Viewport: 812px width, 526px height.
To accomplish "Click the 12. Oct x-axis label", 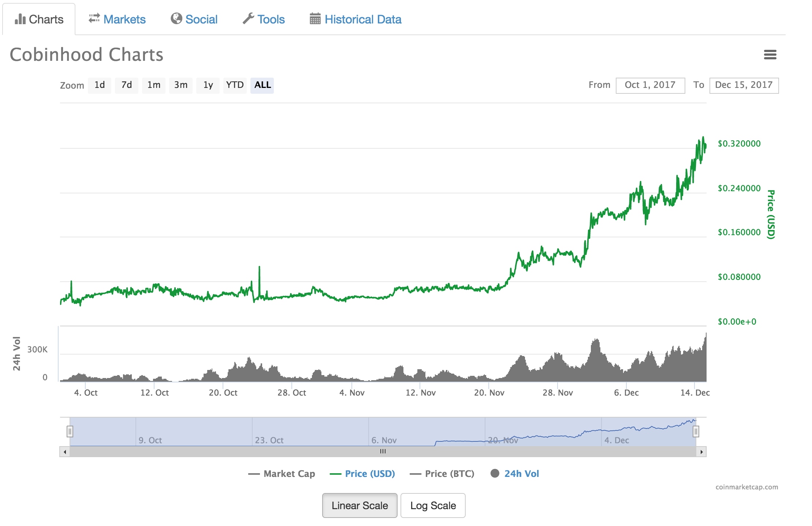I will (154, 393).
